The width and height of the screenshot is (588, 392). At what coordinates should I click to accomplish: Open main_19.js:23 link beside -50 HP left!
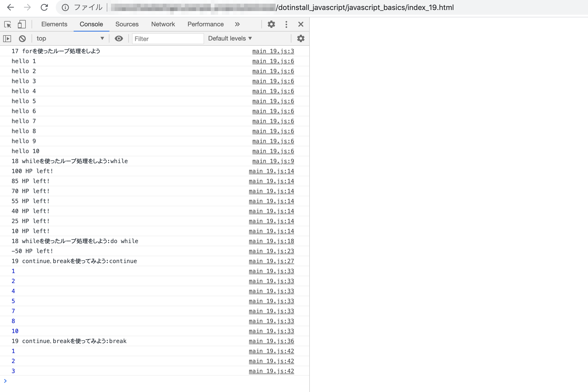pyautogui.click(x=271, y=251)
